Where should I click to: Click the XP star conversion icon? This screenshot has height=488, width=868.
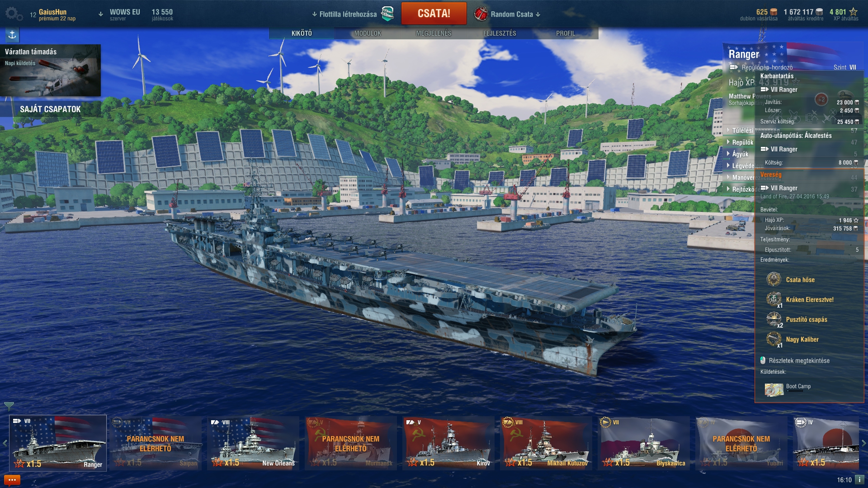point(853,12)
